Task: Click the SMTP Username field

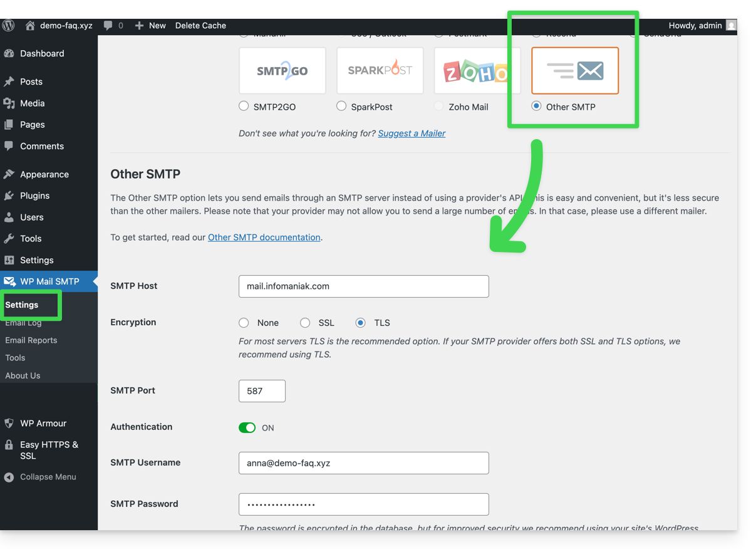Action: tap(364, 463)
